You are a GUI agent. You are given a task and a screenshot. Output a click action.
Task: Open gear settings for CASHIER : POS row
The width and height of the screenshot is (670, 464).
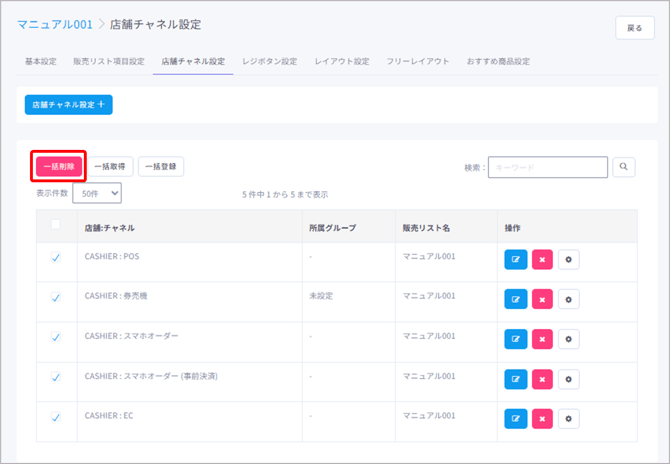coord(568,260)
